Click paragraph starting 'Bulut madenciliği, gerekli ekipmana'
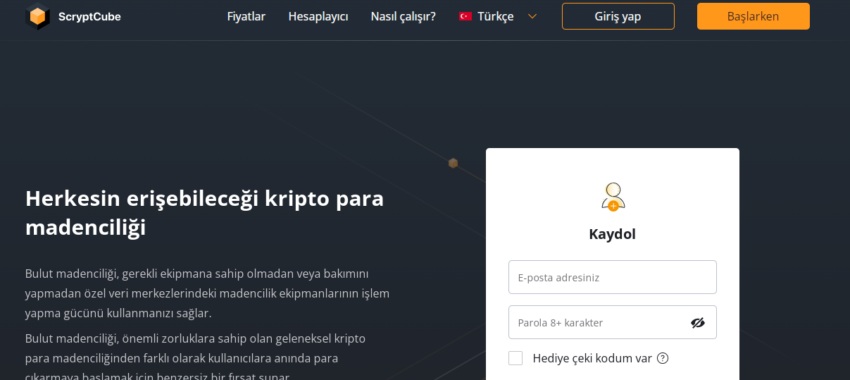 (207, 293)
